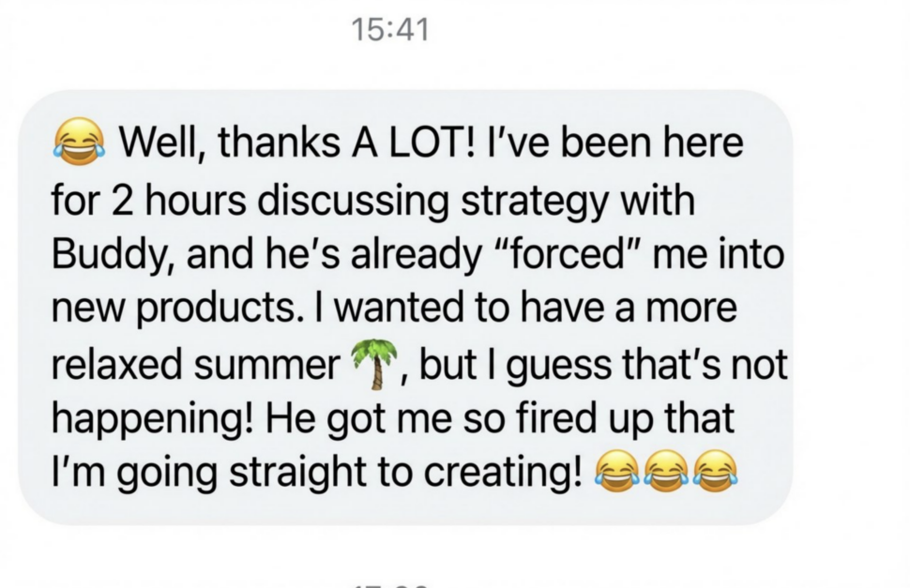Viewport: 910px width, 588px height.
Task: Tap the word "happening!"
Action: coord(150,419)
